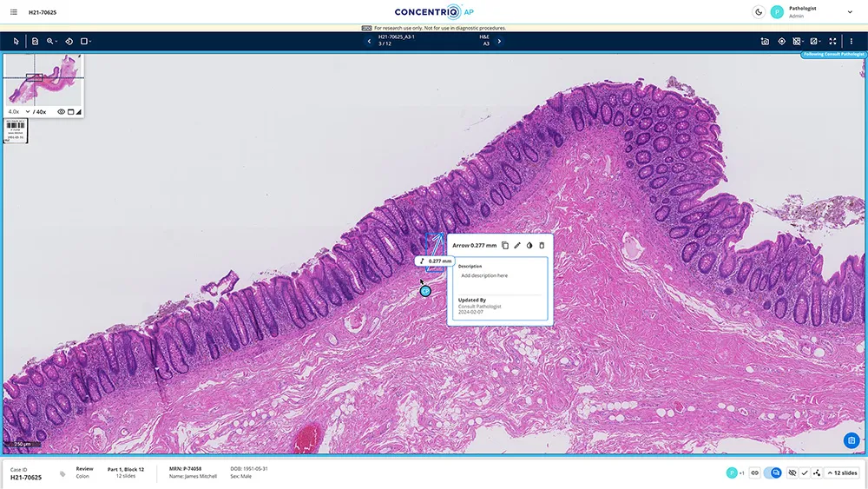Click the MRN: P-74058 text
The height and width of the screenshot is (489, 868).
tap(186, 469)
